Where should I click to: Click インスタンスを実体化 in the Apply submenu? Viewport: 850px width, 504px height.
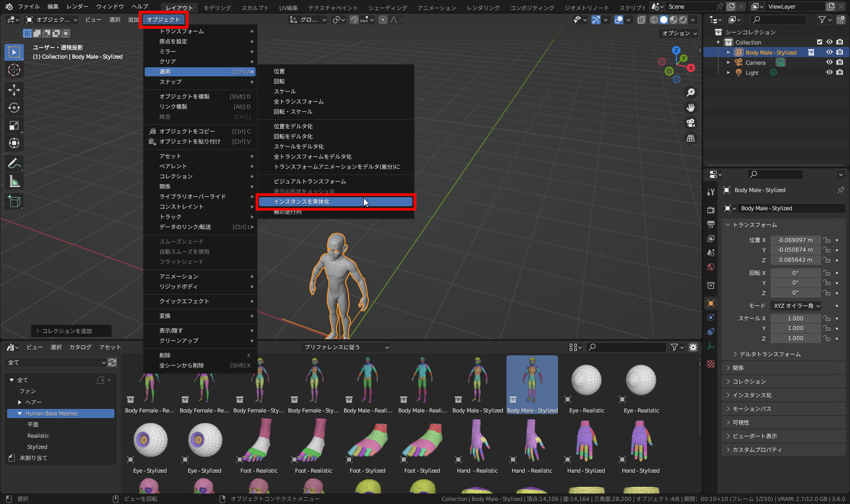pyautogui.click(x=335, y=202)
